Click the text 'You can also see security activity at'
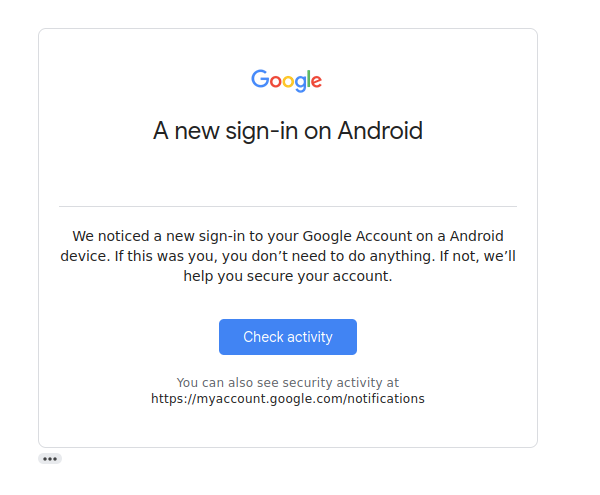This screenshot has width=600, height=495. [x=288, y=383]
